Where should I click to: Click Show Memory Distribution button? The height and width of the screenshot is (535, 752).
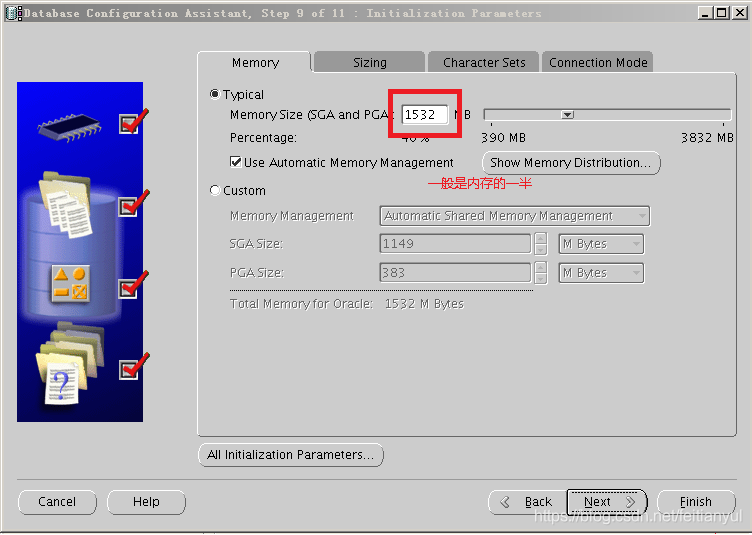click(571, 163)
